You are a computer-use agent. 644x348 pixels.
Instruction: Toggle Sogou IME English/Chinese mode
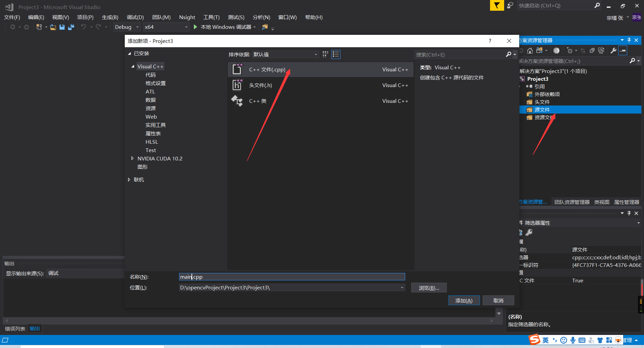(x=546, y=340)
